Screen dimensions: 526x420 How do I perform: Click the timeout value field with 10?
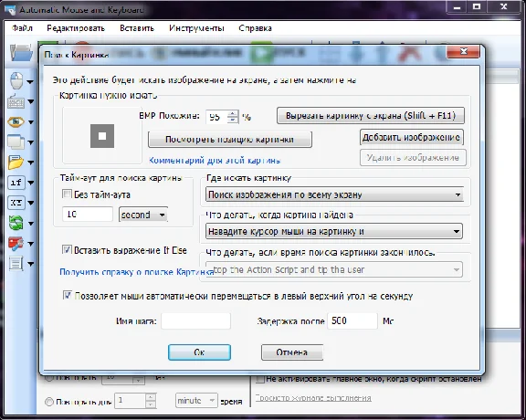point(88,214)
